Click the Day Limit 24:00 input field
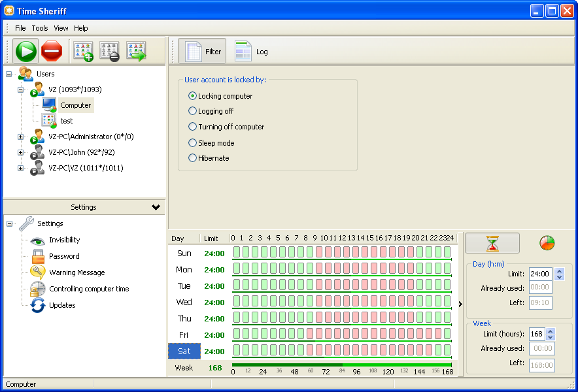Viewport: 578px width, 392px height. [x=540, y=274]
